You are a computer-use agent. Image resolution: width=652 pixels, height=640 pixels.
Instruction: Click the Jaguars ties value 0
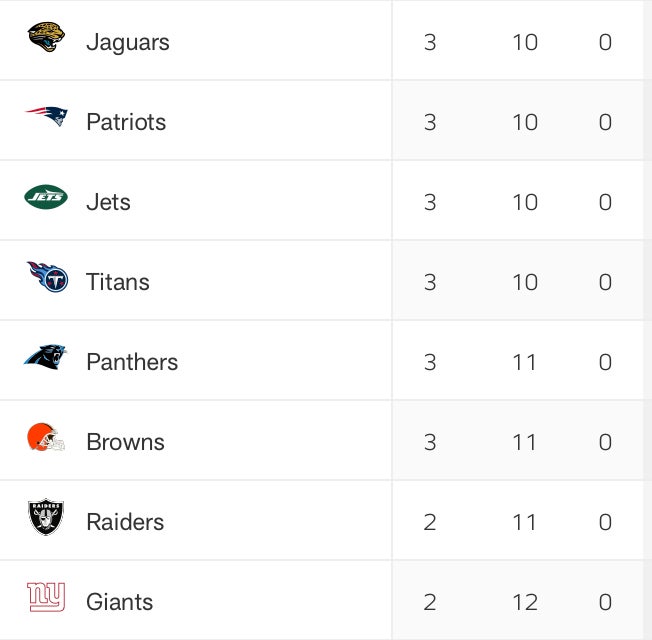pos(605,42)
